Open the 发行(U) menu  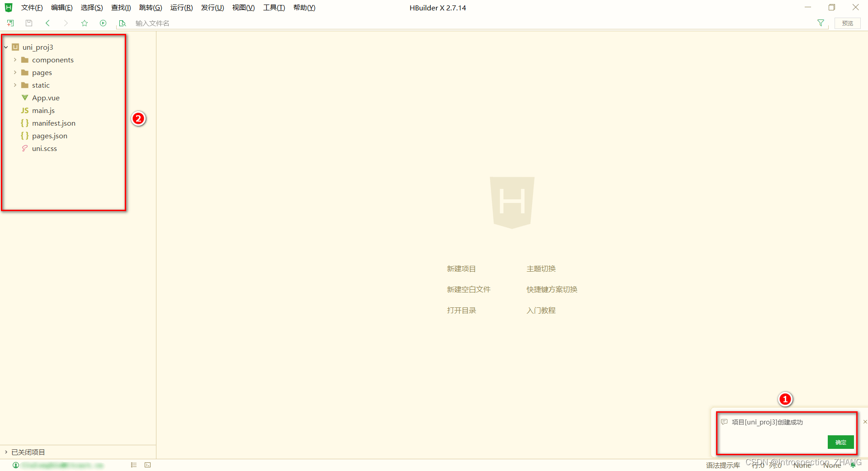click(x=212, y=8)
